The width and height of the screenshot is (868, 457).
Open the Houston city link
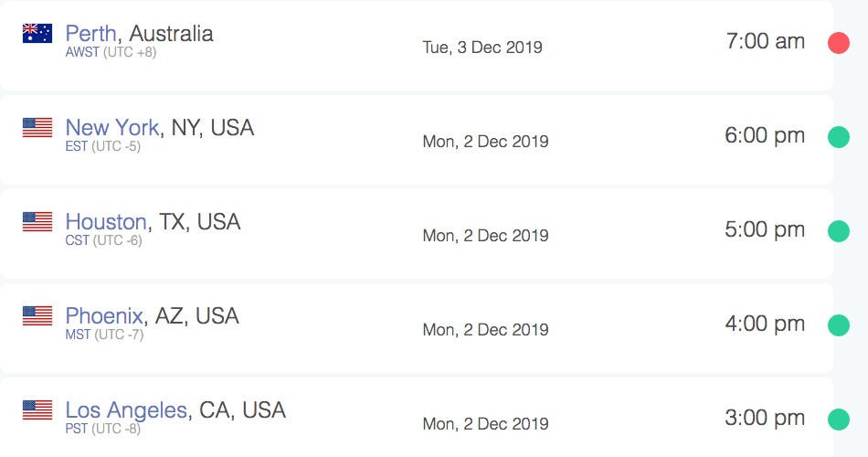click(106, 221)
